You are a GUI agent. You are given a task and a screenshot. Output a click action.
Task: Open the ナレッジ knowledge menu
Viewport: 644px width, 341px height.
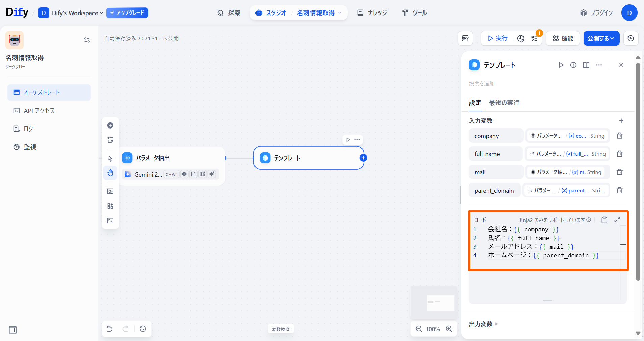pos(372,13)
